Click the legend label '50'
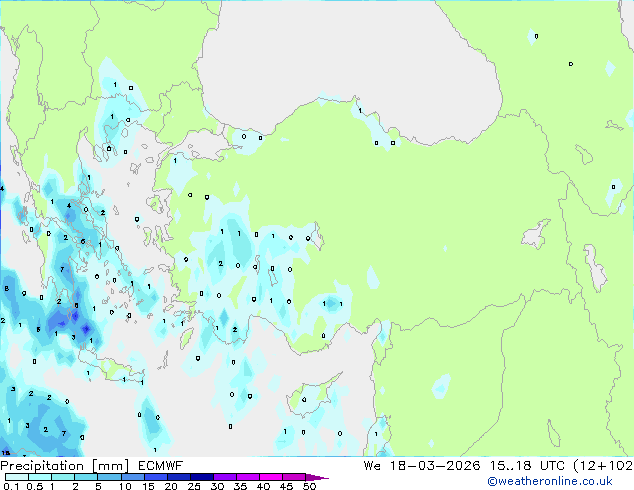Viewport: 634px width, 490px height. tap(309, 486)
